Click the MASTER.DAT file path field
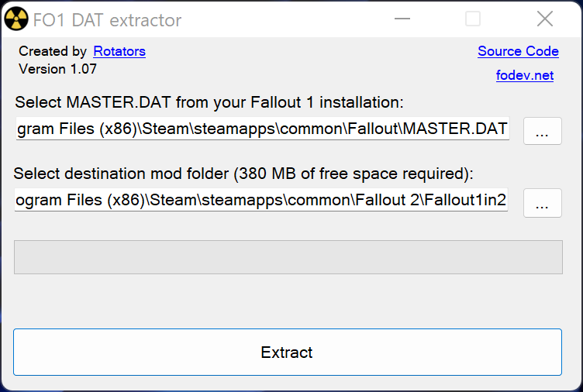This screenshot has width=583, height=392. (x=262, y=129)
